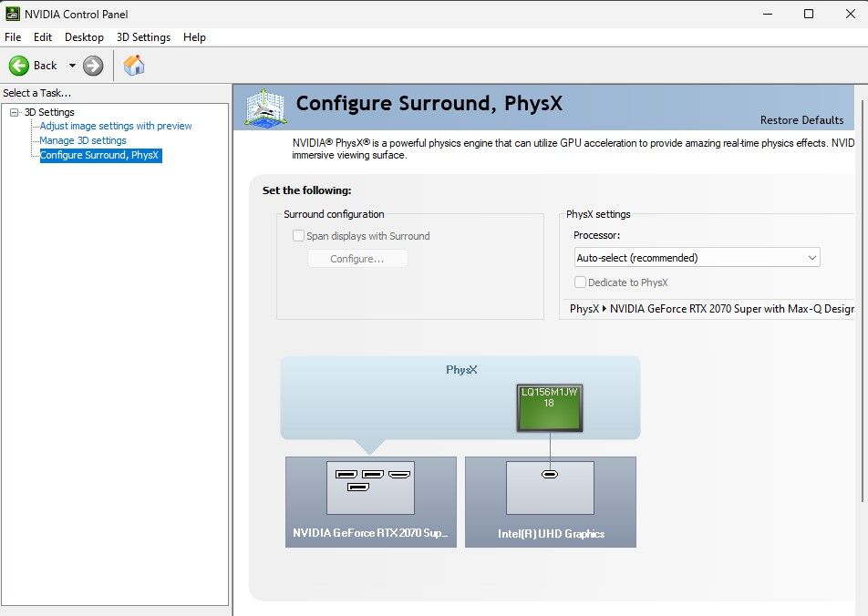
Task: Open the File menu
Action: [13, 37]
